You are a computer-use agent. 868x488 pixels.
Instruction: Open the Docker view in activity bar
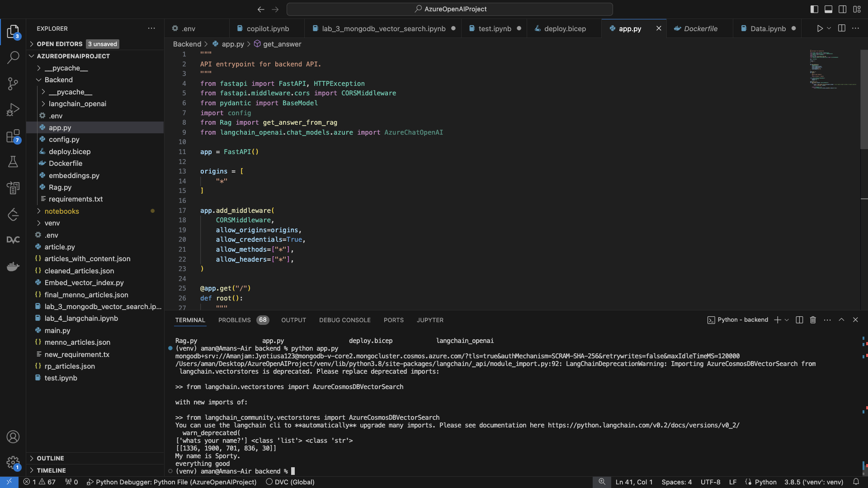point(13,267)
